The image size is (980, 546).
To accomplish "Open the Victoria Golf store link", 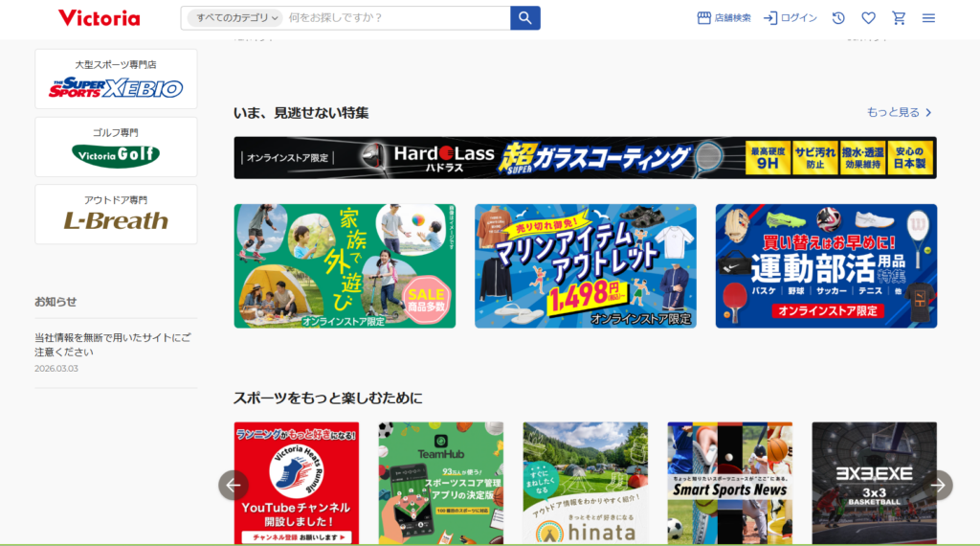I will (116, 147).
